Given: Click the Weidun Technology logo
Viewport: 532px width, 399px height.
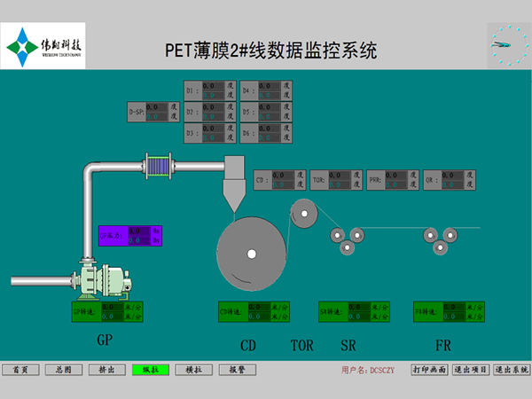Looking at the screenshot, I should point(44,46).
